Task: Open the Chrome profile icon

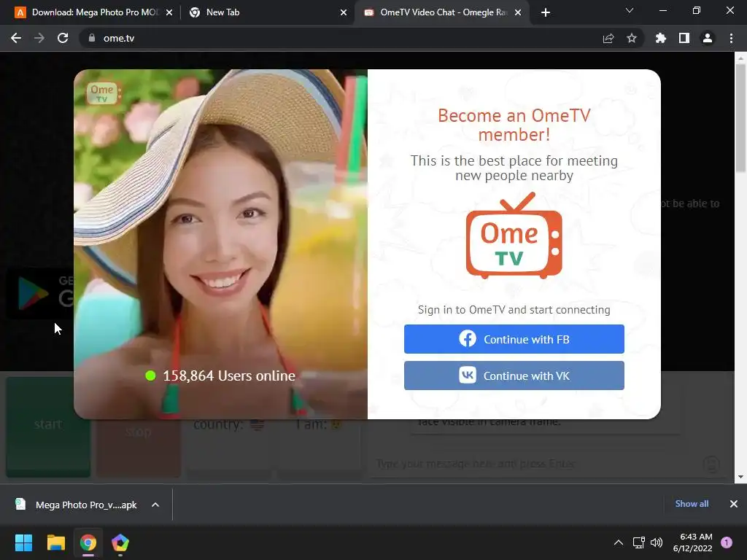Action: (x=708, y=38)
